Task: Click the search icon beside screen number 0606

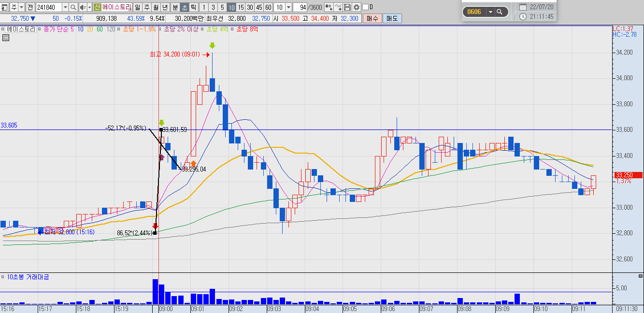Action: (500, 12)
